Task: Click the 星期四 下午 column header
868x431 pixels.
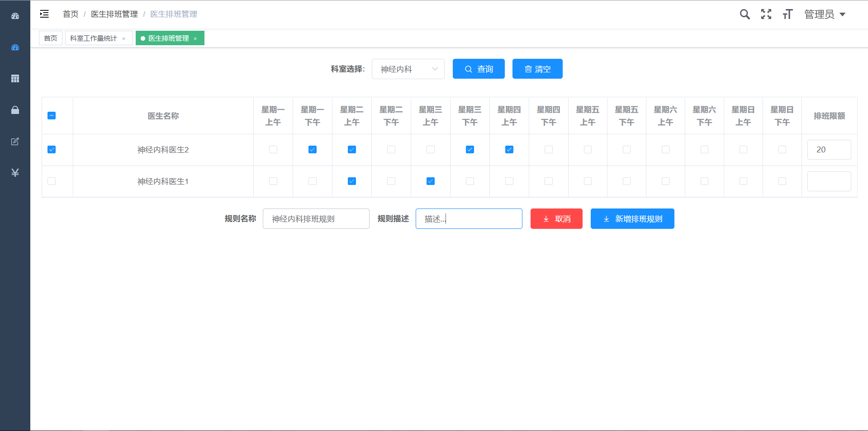Action: point(549,116)
